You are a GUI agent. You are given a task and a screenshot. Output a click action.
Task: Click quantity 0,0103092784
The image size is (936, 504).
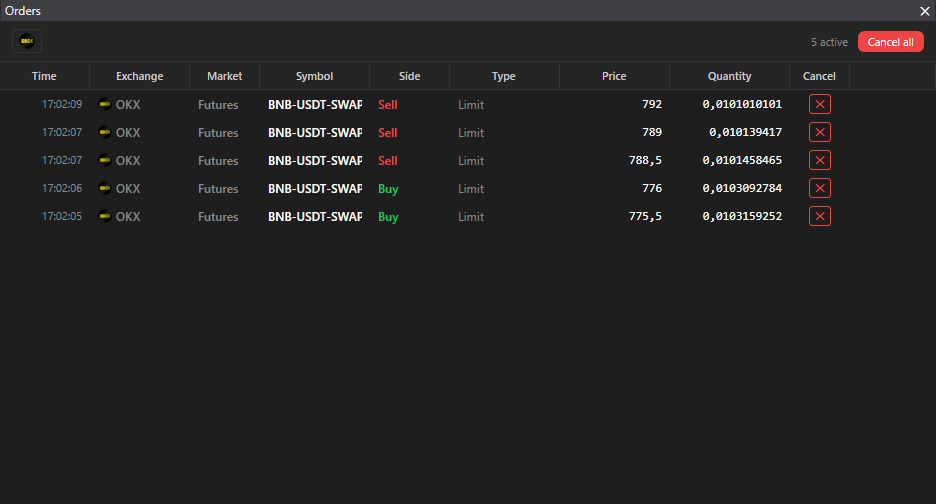[x=742, y=188]
